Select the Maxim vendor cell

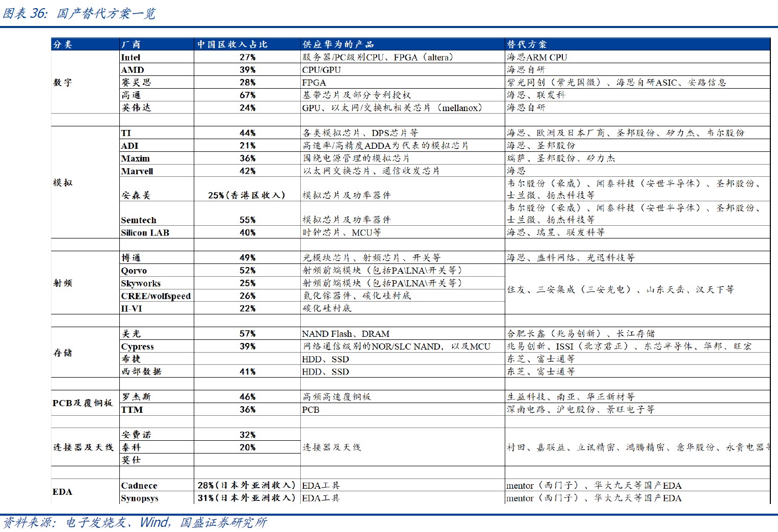point(157,158)
